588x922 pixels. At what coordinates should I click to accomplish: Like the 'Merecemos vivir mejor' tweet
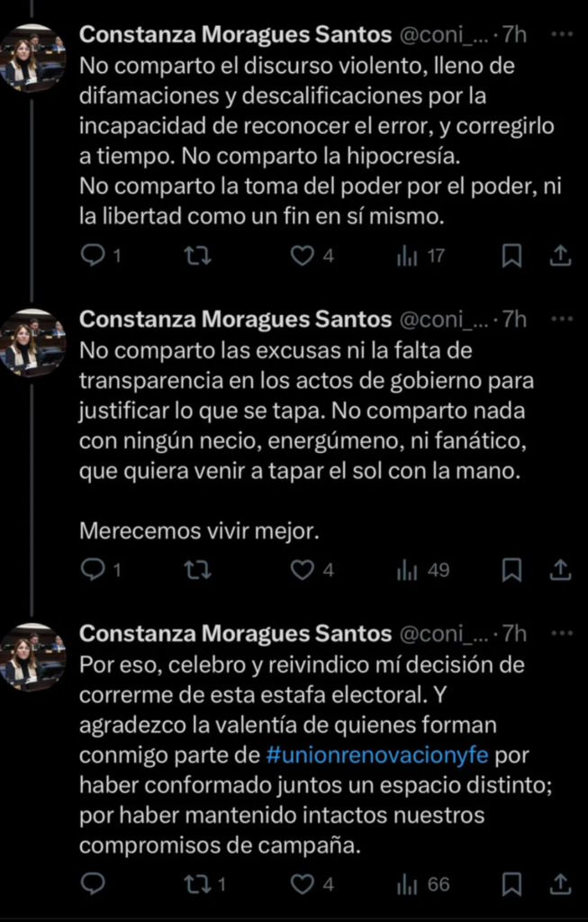tap(303, 570)
